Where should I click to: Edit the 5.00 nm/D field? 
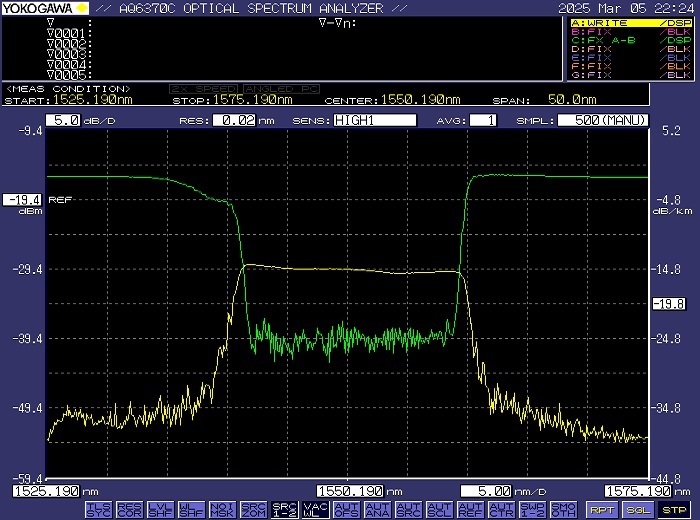pos(486,491)
